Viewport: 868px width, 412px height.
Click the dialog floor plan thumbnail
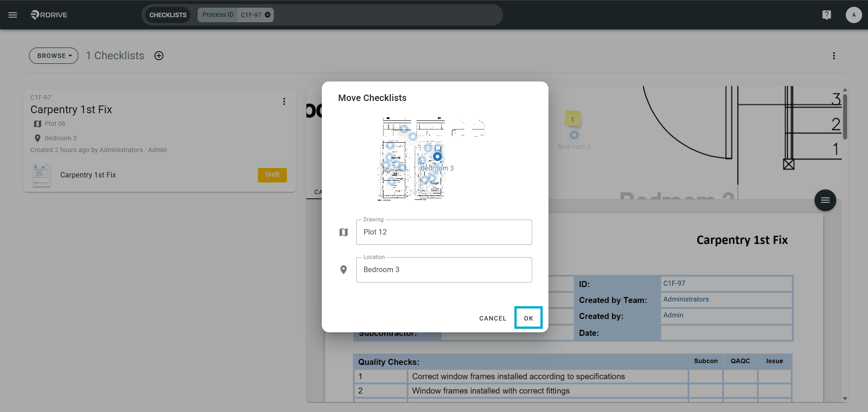[x=432, y=158]
